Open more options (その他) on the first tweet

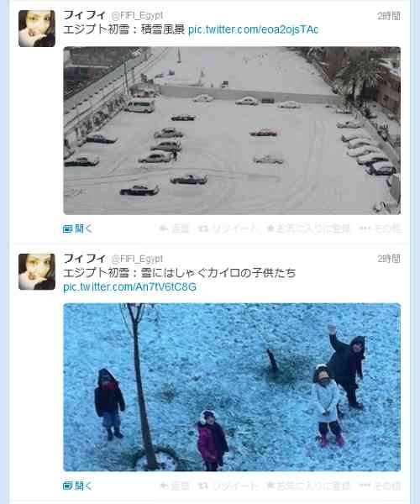(380, 228)
